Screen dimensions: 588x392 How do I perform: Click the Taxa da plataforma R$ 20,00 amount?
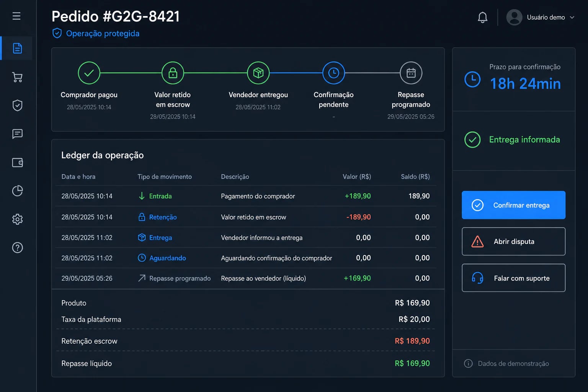[x=414, y=319]
